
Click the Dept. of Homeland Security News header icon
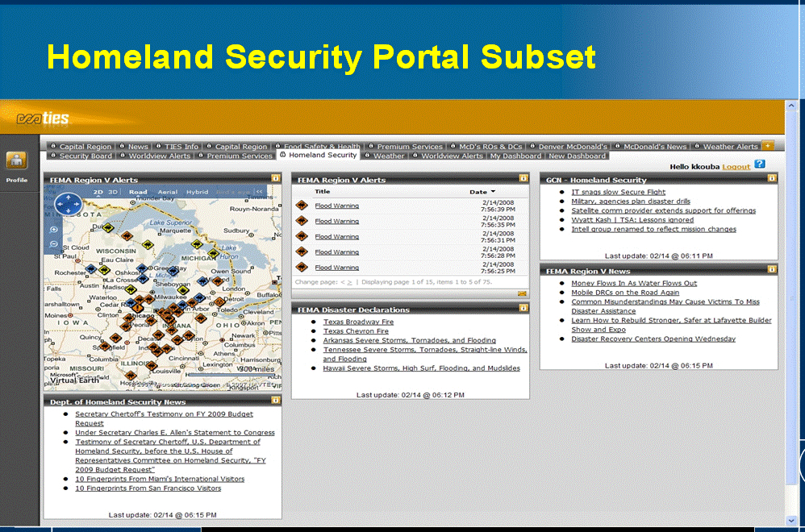pyautogui.click(x=276, y=400)
